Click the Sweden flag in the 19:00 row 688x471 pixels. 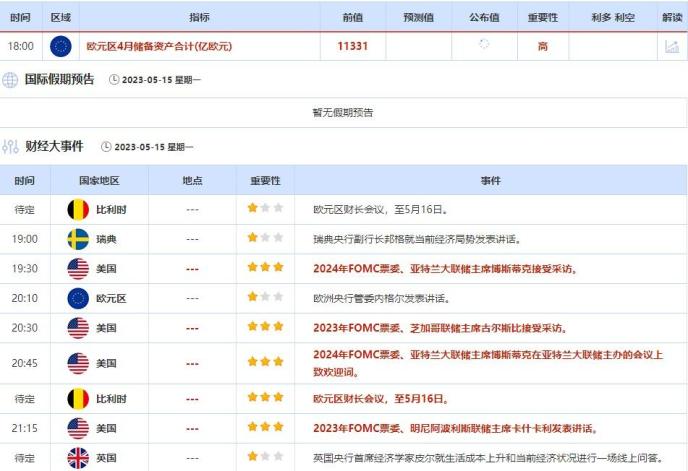pyautogui.click(x=78, y=239)
